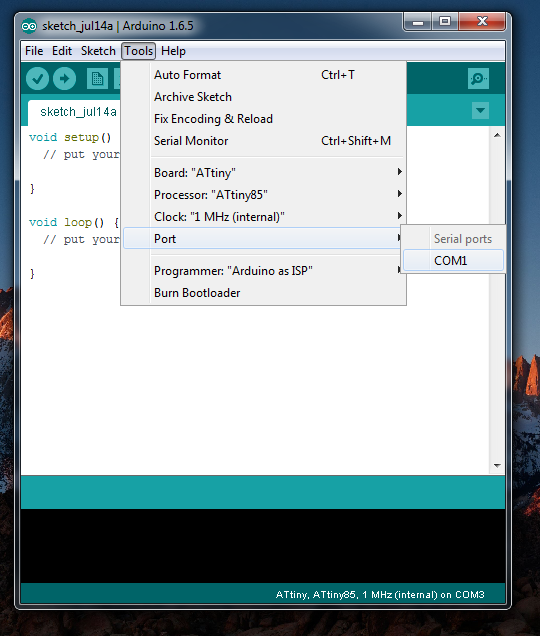Minimize the Arduino window

[x=418, y=22]
